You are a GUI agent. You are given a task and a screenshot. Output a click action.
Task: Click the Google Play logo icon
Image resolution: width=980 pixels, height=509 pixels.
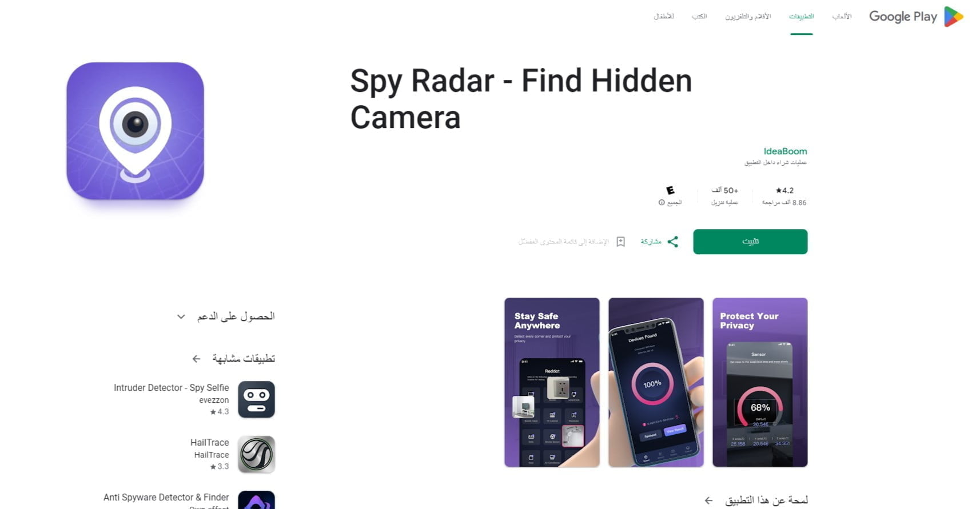point(953,17)
